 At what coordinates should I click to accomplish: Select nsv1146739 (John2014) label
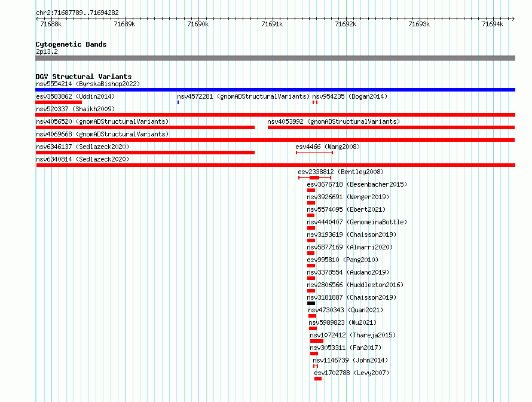click(x=350, y=360)
